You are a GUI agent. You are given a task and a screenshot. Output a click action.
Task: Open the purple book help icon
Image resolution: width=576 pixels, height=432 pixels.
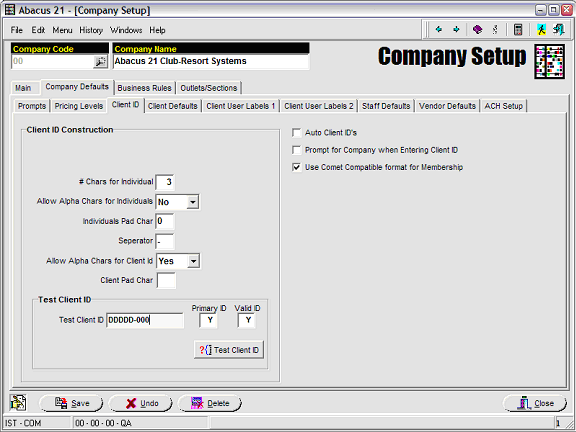[x=477, y=29]
